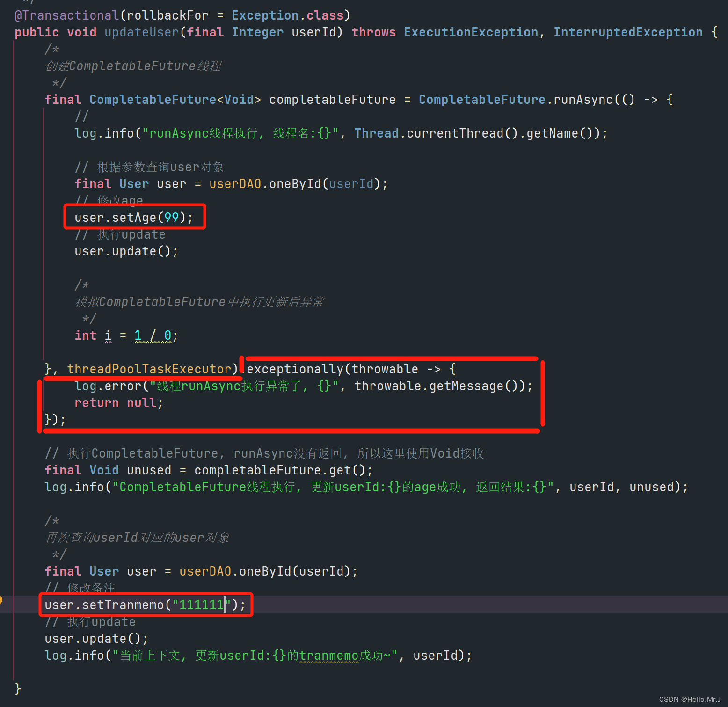
Task: Click second final User user = userDAO.oneById line
Action: point(201,571)
